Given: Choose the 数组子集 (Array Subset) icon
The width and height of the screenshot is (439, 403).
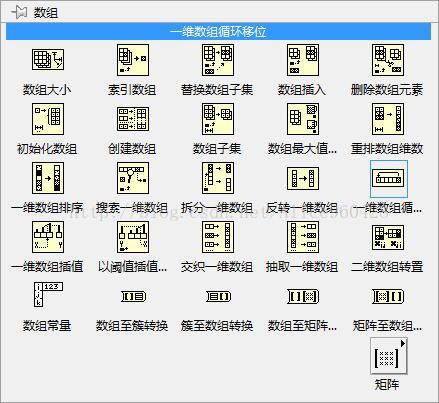Looking at the screenshot, I should click(x=218, y=119).
